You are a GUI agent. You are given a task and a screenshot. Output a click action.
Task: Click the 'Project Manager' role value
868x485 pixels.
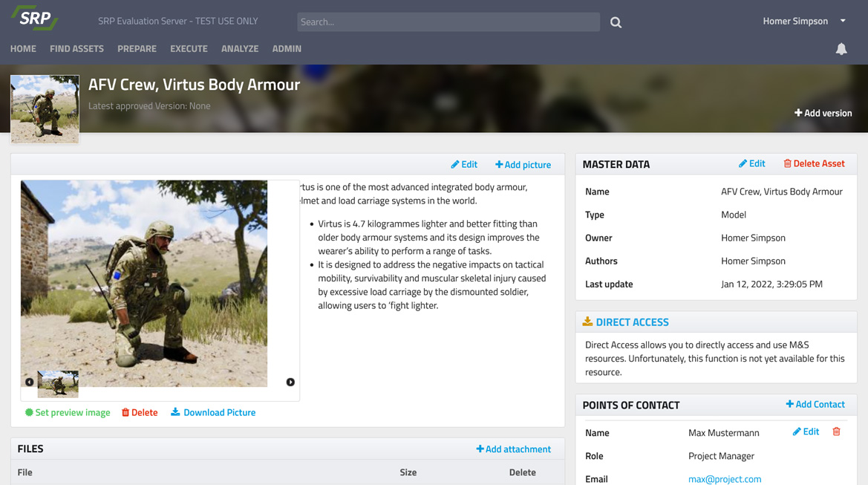pyautogui.click(x=721, y=456)
